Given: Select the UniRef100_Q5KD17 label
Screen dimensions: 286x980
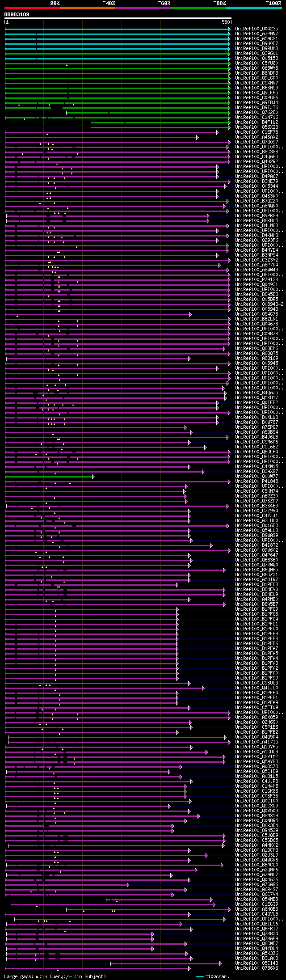Looking at the screenshot, I should tap(257, 397).
